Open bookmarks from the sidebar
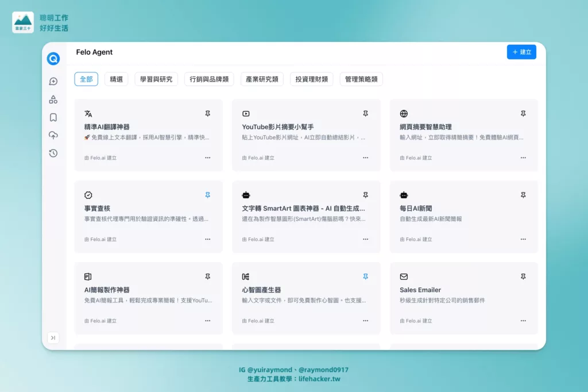Viewport: 588px width, 392px height. tap(53, 117)
